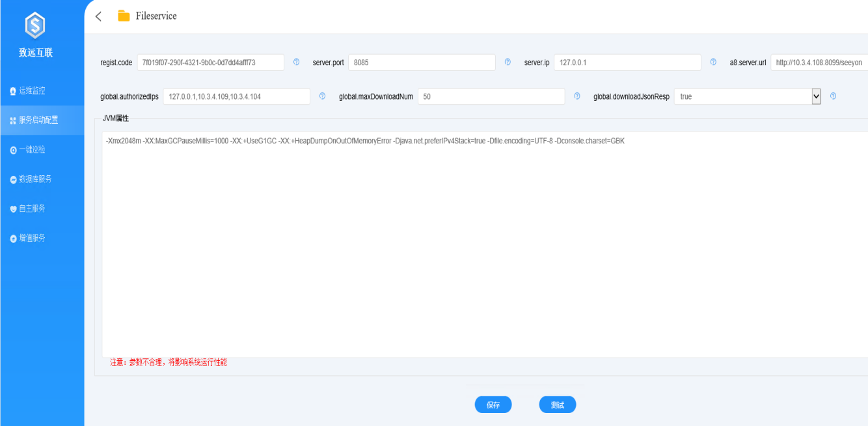Click the 数据库服务 sidebar icon
The width and height of the screenshot is (868, 426).
pos(13,179)
